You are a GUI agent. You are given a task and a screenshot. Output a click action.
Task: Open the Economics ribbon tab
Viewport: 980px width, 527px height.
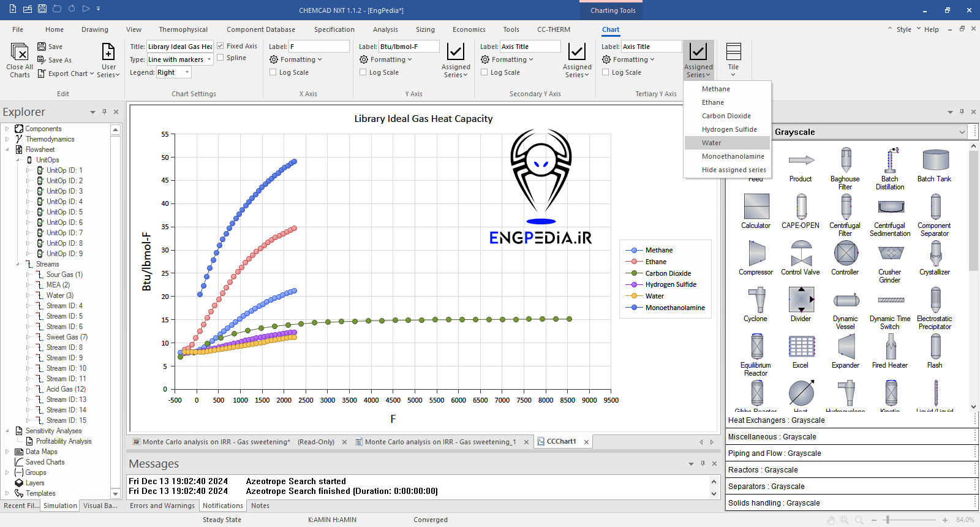coord(469,29)
